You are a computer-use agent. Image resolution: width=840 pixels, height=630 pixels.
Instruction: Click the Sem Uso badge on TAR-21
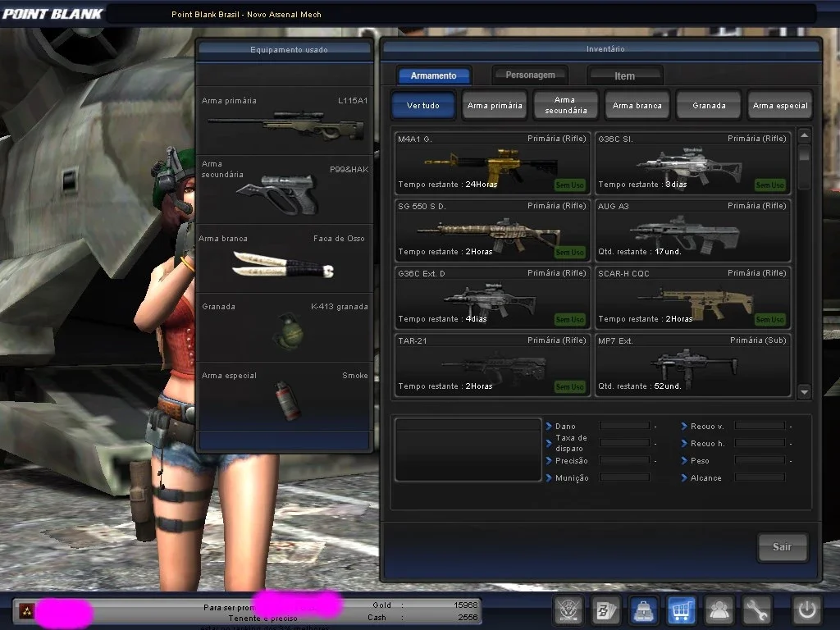point(569,387)
